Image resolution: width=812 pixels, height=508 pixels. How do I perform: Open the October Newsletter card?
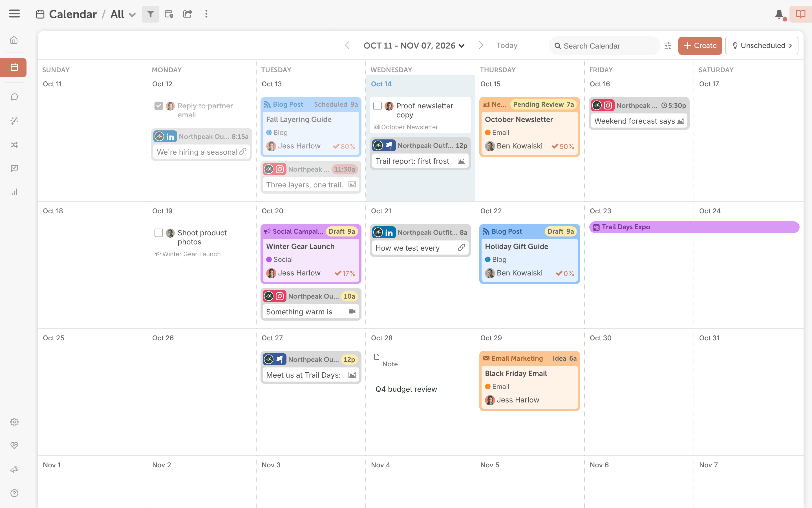tap(529, 127)
